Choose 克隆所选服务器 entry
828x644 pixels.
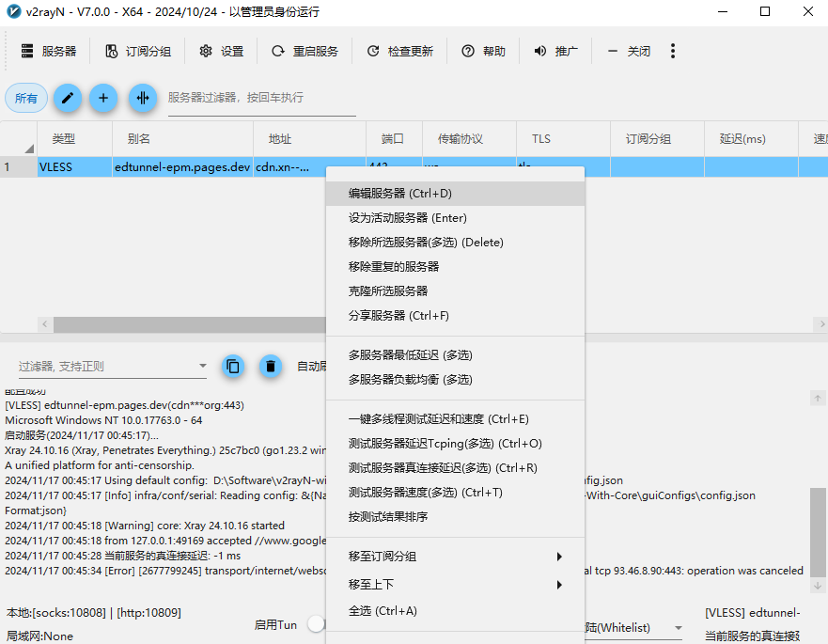tap(455, 291)
